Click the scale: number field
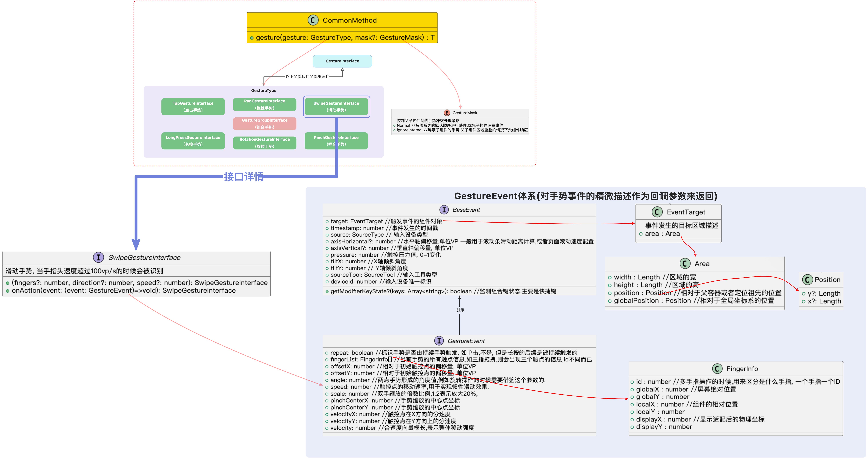Screen dimensions: 868x458 [404, 394]
